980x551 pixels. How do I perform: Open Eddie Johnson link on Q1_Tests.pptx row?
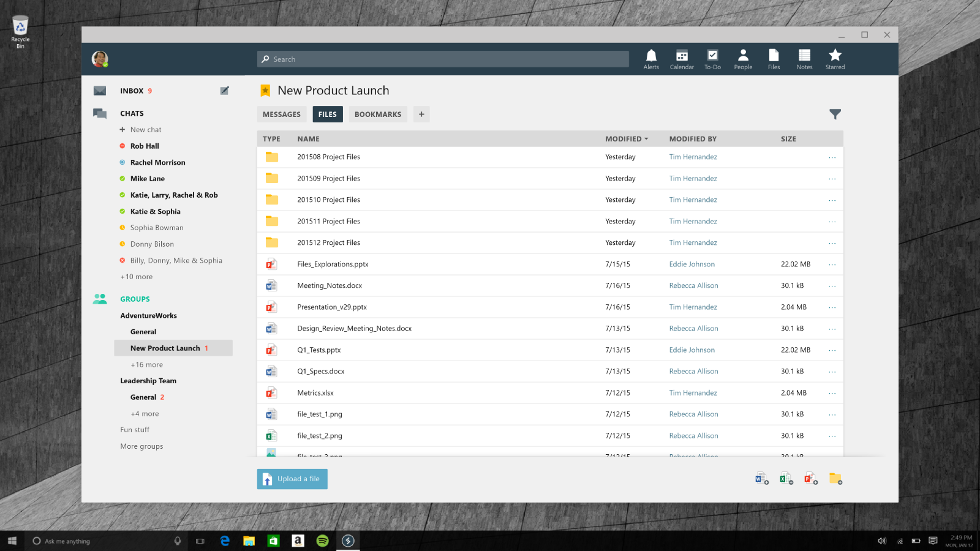(x=692, y=350)
